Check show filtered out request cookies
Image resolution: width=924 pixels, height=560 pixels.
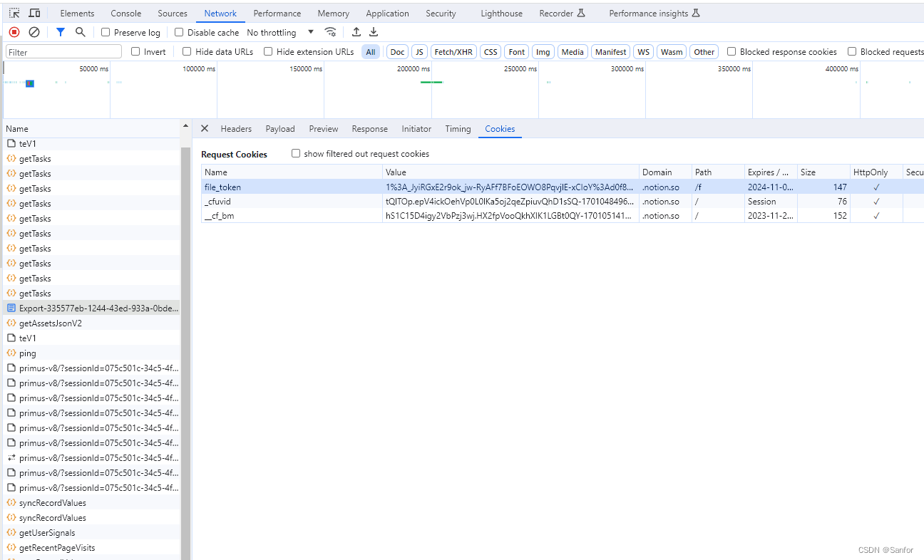point(296,153)
